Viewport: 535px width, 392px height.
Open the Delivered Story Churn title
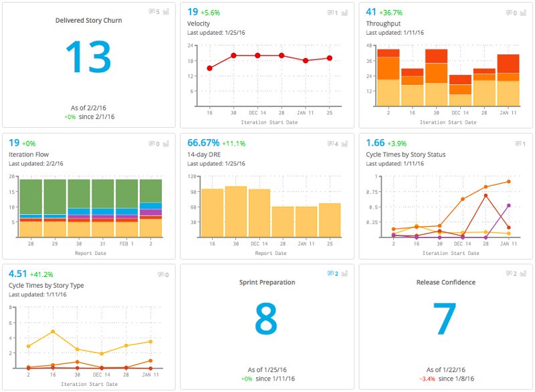pos(89,21)
